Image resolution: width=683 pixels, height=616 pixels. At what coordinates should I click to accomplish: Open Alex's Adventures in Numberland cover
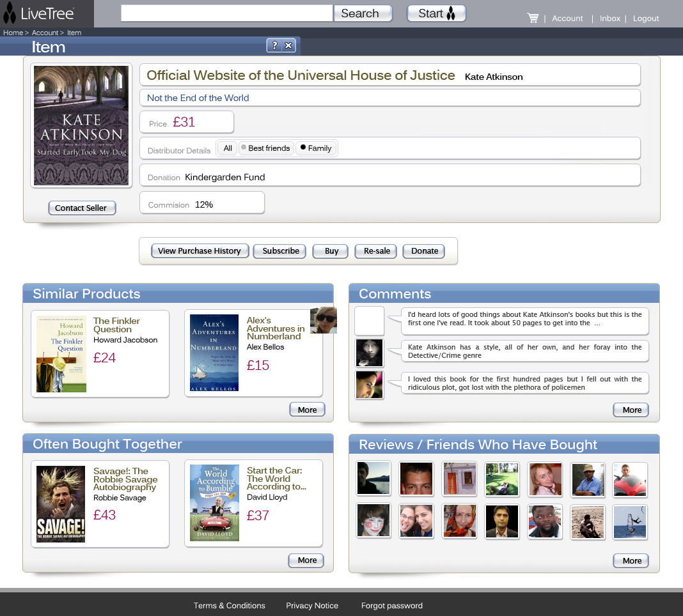click(x=214, y=353)
